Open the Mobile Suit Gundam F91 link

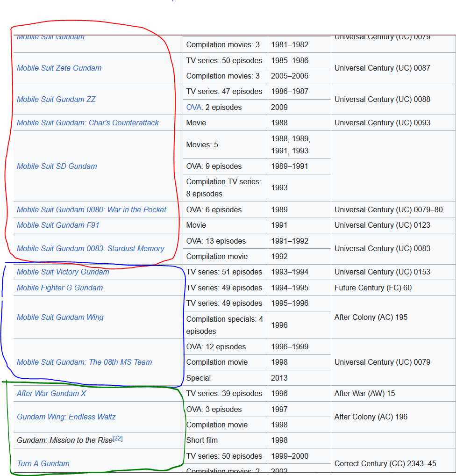point(58,225)
